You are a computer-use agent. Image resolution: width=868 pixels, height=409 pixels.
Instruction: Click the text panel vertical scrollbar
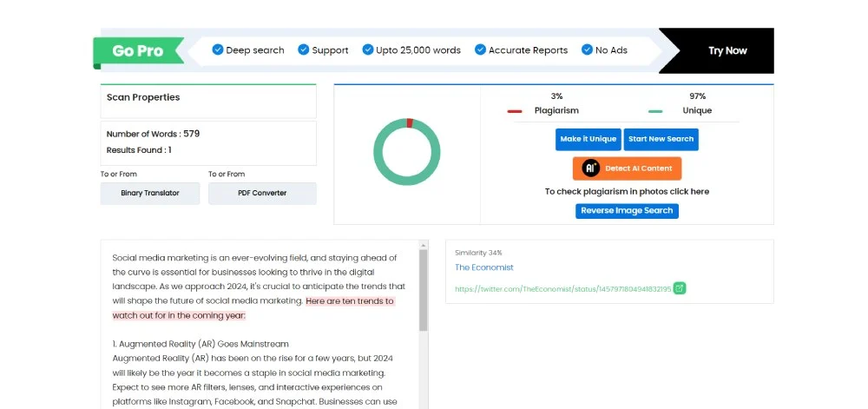[x=424, y=291]
